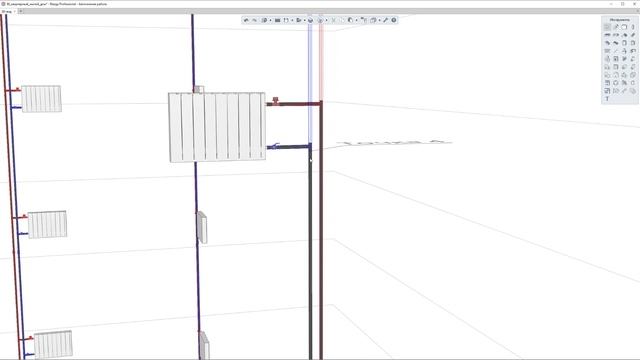Image resolution: width=640 pixels, height=360 pixels.
Task: Select the middle-left small radiator
Action: pyautogui.click(x=47, y=224)
